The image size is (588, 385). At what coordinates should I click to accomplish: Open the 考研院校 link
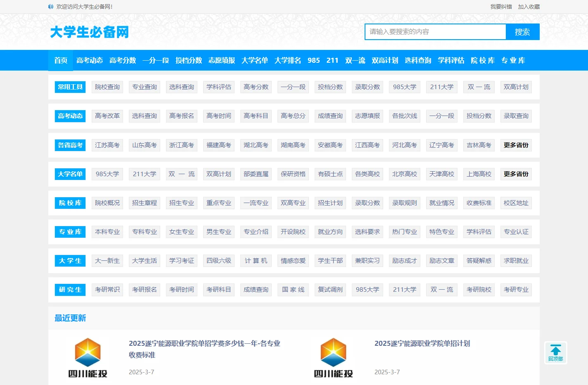[x=479, y=290]
